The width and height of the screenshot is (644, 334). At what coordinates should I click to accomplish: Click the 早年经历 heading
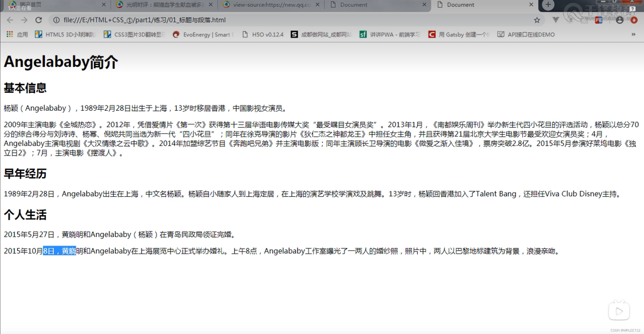(x=25, y=174)
